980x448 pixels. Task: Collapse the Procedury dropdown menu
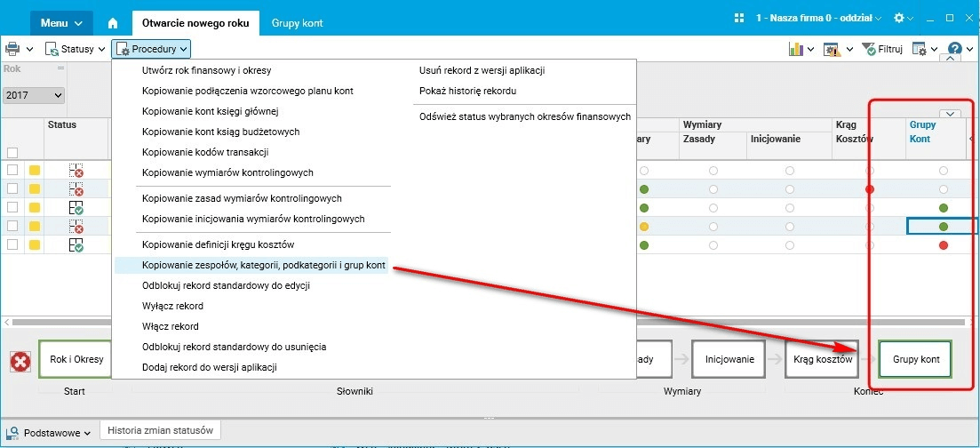[x=151, y=49]
